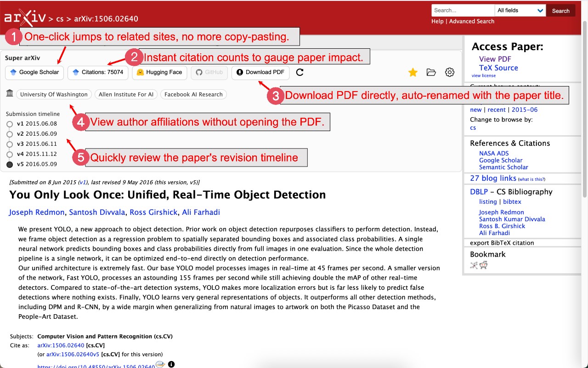Image resolution: width=588 pixels, height=368 pixels.
Task: Open the TeX Source link
Action: tap(498, 68)
